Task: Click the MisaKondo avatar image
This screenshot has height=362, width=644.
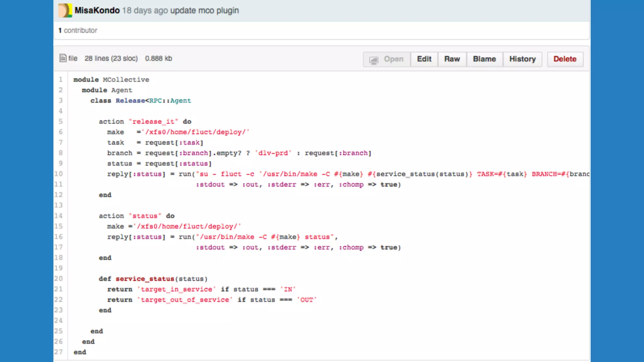Action: point(65,10)
